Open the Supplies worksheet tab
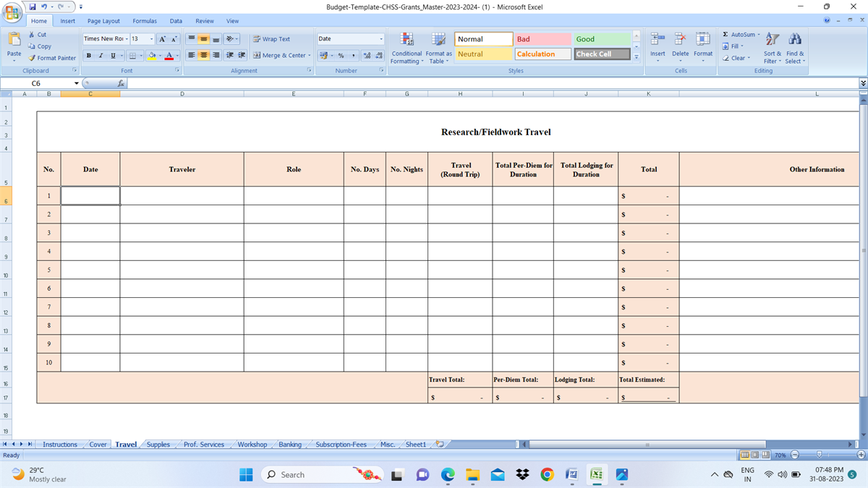 tap(158, 445)
